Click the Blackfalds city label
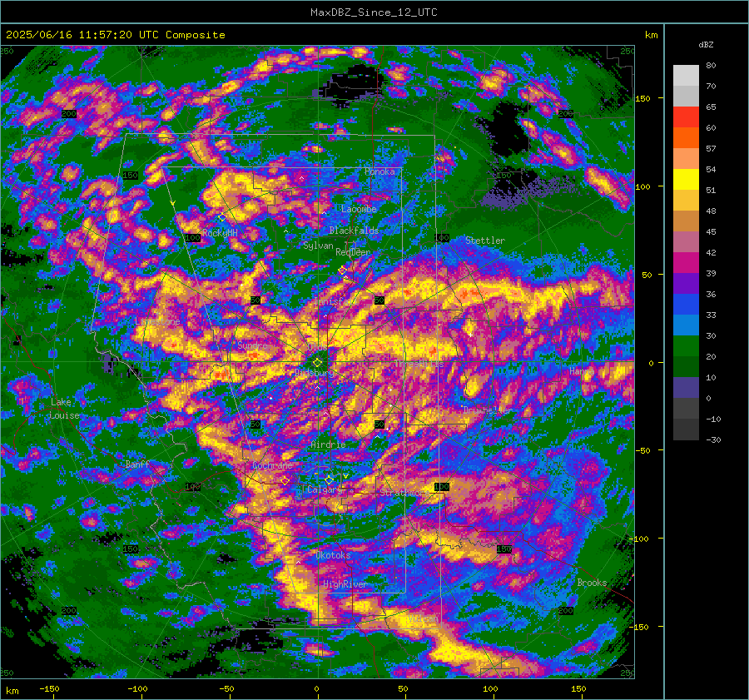The width and height of the screenshot is (749, 700). point(354,231)
